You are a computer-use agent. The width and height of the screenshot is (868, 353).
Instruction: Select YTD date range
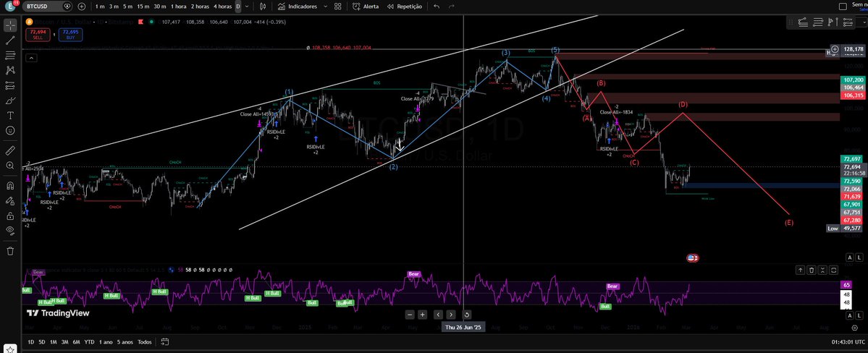point(89,342)
